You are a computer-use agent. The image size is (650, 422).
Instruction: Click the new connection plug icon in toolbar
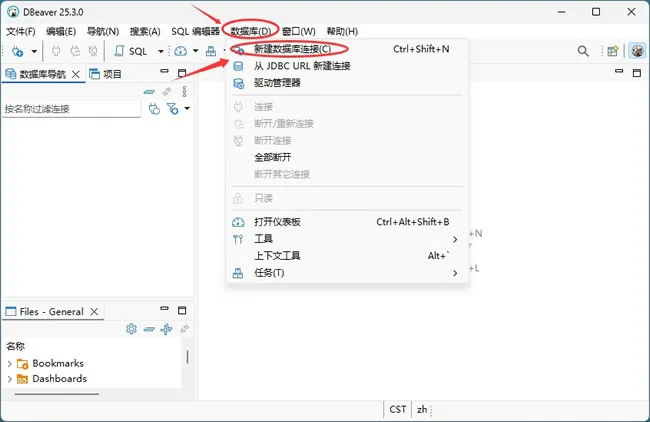17,51
